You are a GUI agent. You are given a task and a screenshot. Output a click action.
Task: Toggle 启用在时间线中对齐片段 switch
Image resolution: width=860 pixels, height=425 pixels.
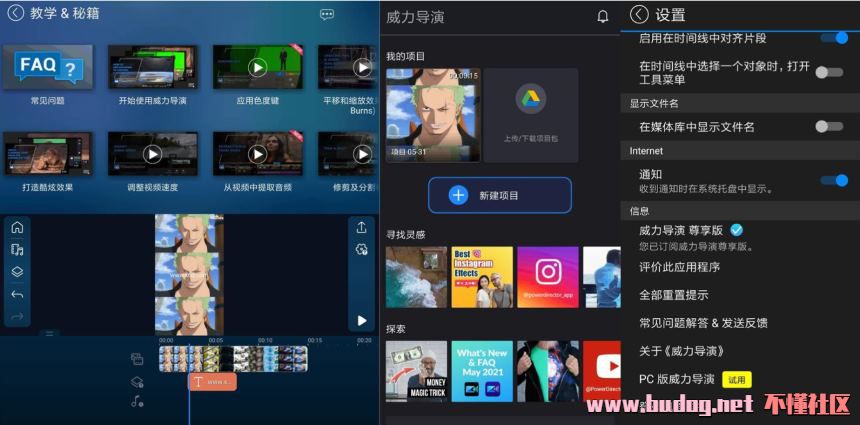click(x=834, y=38)
